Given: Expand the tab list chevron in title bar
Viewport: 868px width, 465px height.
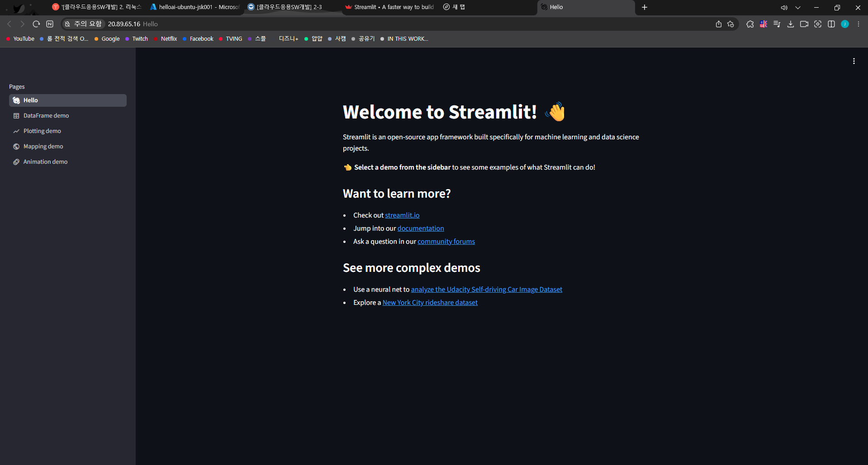Looking at the screenshot, I should 798,7.
